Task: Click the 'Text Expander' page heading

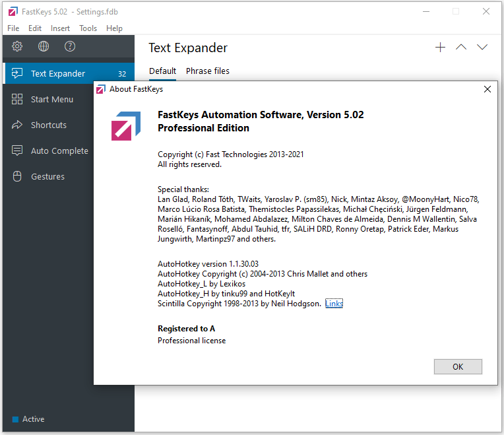Action: [188, 48]
